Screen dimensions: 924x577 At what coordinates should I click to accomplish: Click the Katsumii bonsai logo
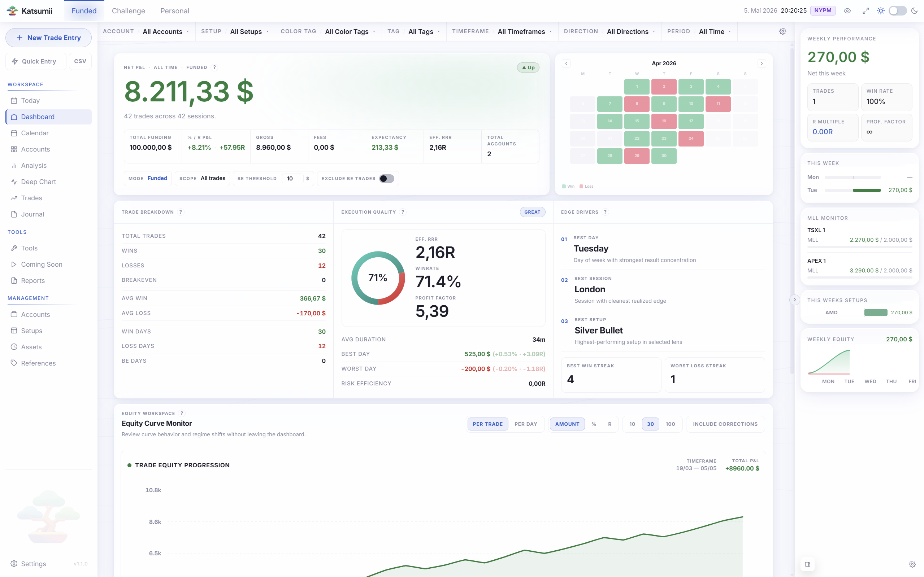click(x=12, y=11)
